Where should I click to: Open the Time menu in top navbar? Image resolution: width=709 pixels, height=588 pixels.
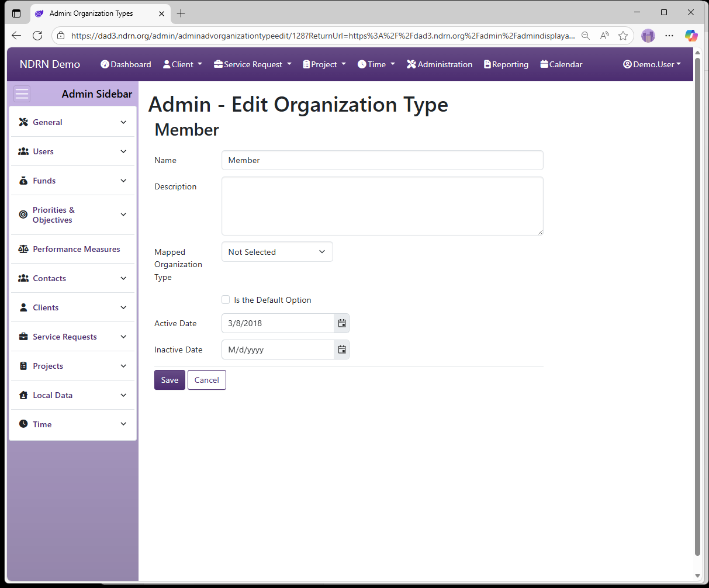coord(376,64)
